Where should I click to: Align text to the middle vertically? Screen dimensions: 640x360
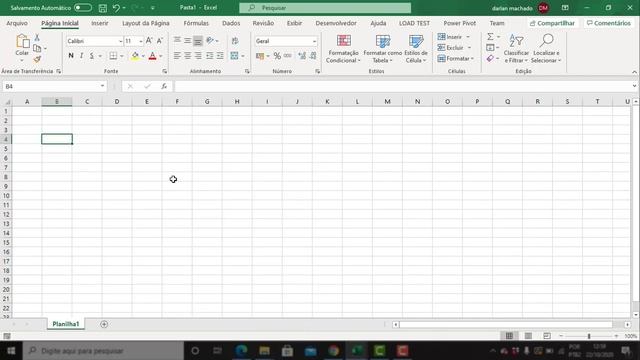coord(187,40)
